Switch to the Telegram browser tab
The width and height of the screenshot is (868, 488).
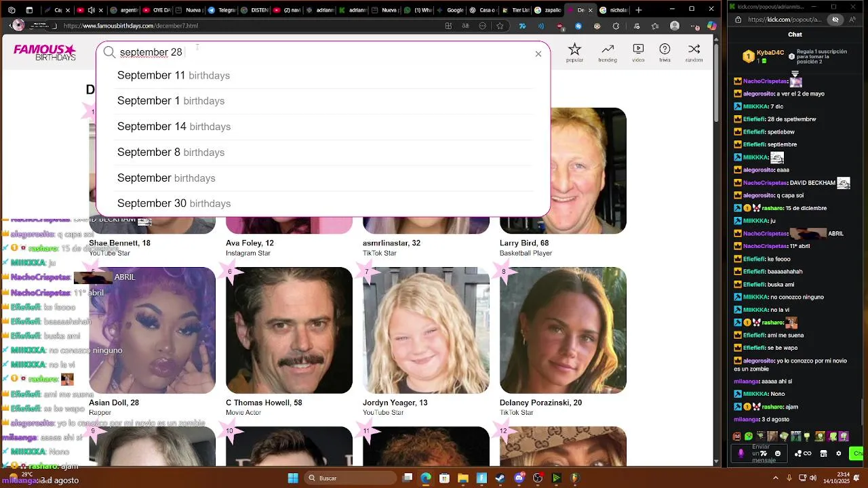tap(222, 10)
